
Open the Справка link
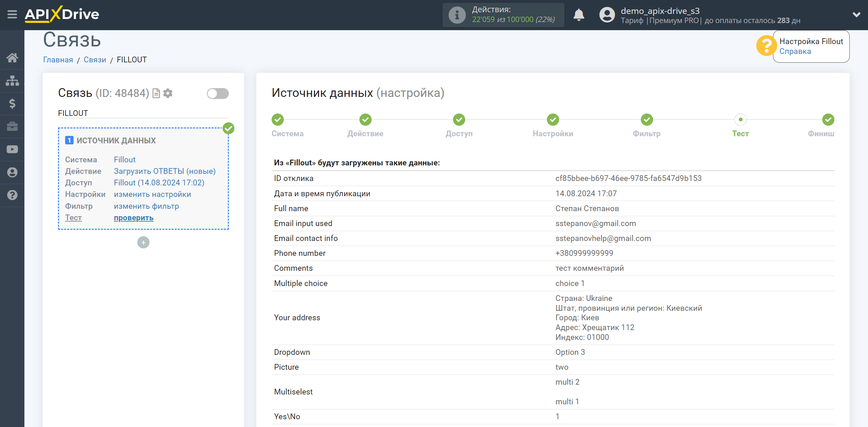[795, 51]
